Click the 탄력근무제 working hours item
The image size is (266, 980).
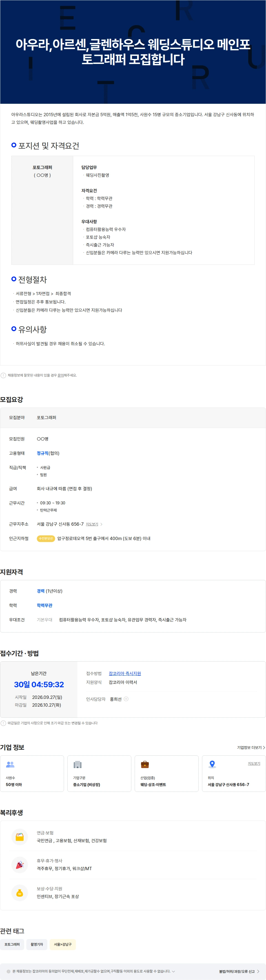(48, 510)
